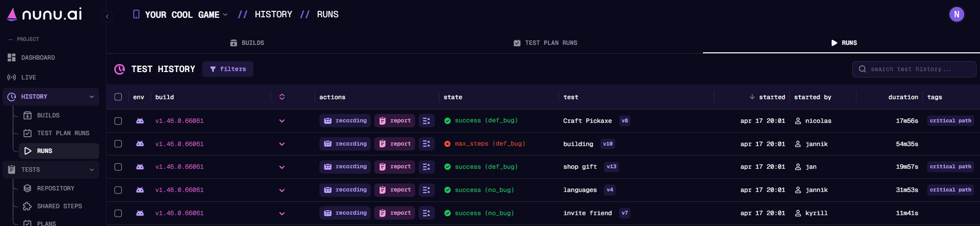Click the critical path tag on shop gift row
Image resolution: width=980 pixels, height=226 pixels.
tap(950, 167)
